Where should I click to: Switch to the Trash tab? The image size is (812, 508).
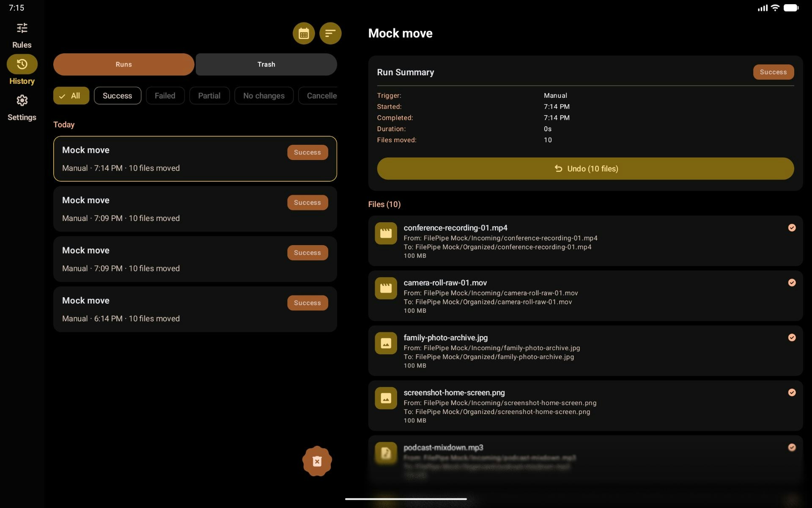pyautogui.click(x=266, y=64)
